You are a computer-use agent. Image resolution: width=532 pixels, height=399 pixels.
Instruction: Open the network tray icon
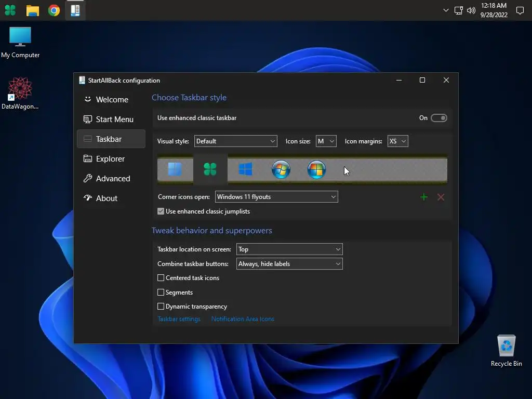coord(458,10)
